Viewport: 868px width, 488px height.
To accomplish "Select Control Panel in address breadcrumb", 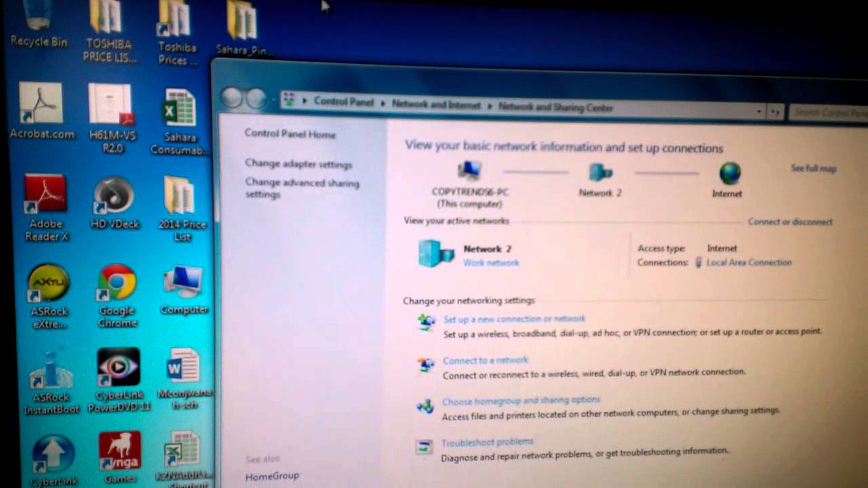I will click(343, 102).
